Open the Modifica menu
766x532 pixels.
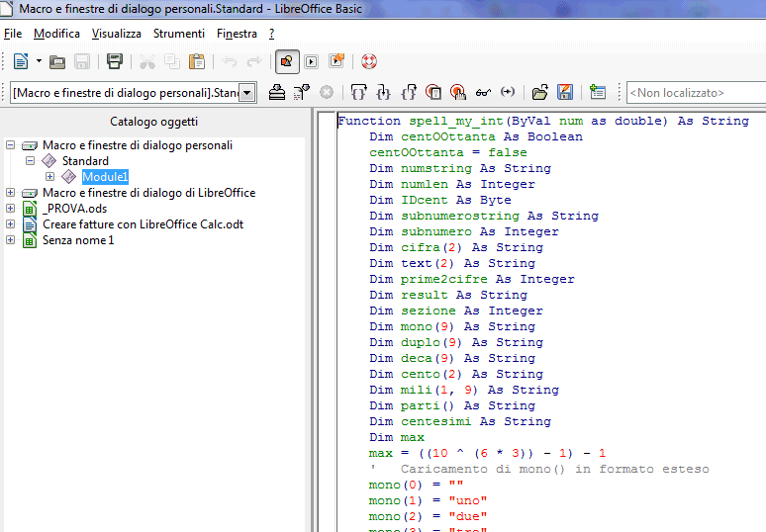tap(56, 34)
